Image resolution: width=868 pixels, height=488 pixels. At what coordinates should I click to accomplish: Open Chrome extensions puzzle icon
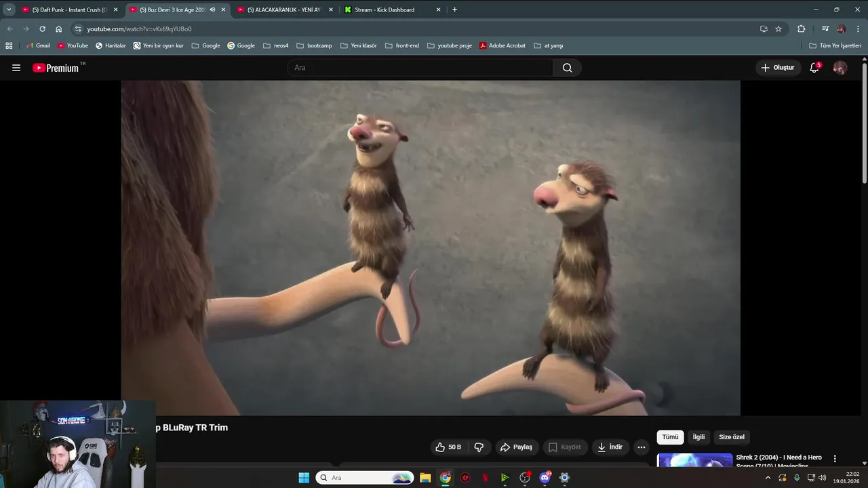pos(801,29)
